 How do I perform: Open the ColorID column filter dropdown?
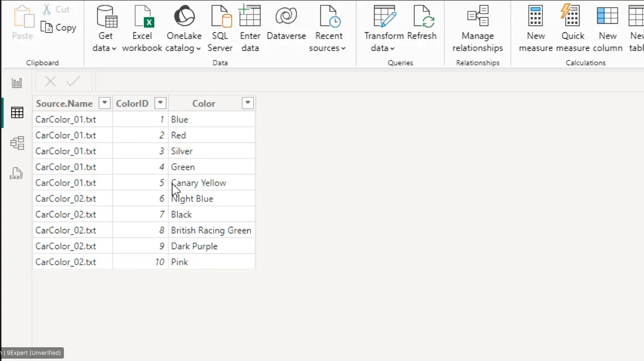click(161, 103)
